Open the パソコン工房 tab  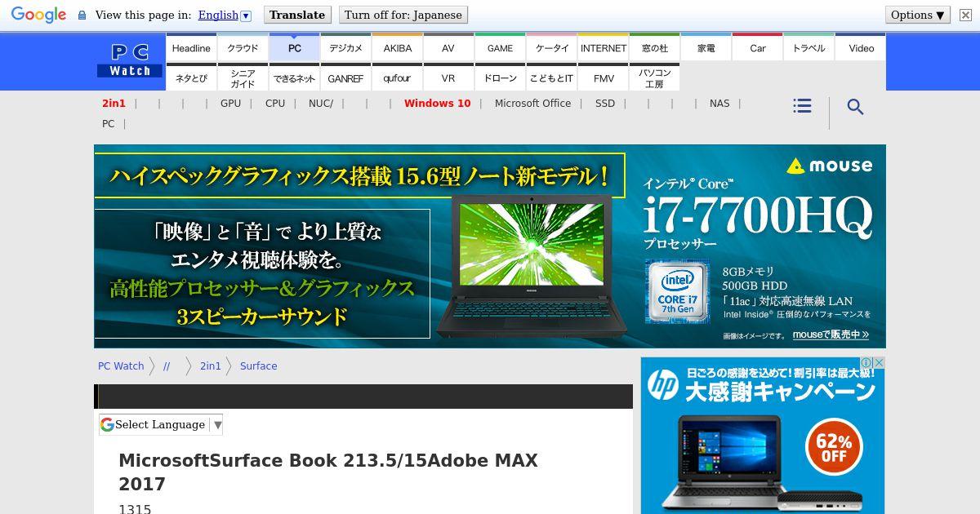655,78
